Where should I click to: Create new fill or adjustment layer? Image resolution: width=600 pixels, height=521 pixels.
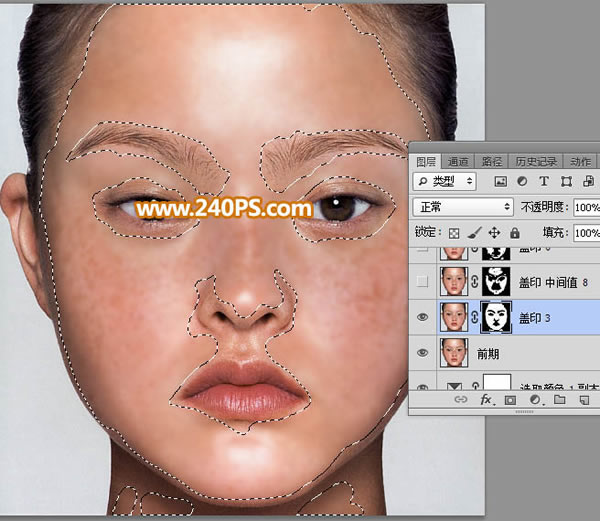coord(535,400)
